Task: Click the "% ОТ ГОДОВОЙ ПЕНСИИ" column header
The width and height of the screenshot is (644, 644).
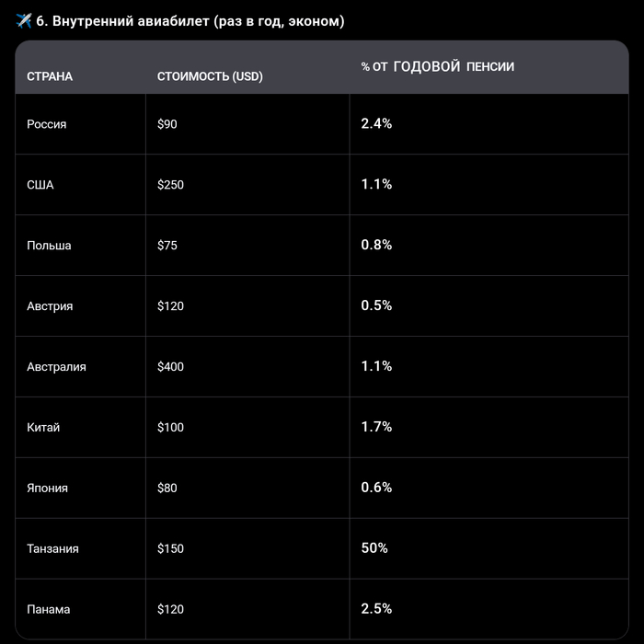Action: [x=437, y=67]
